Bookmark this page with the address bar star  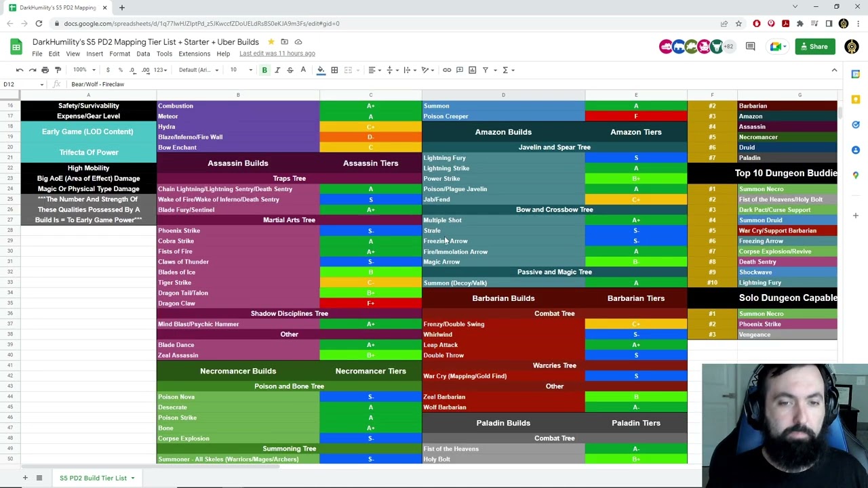click(738, 24)
